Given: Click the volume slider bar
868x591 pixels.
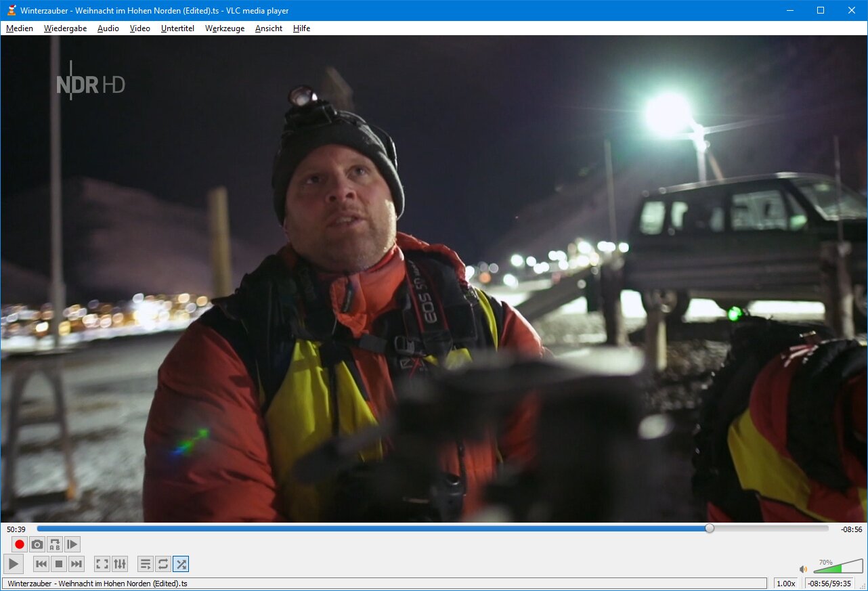Looking at the screenshot, I should (838, 567).
